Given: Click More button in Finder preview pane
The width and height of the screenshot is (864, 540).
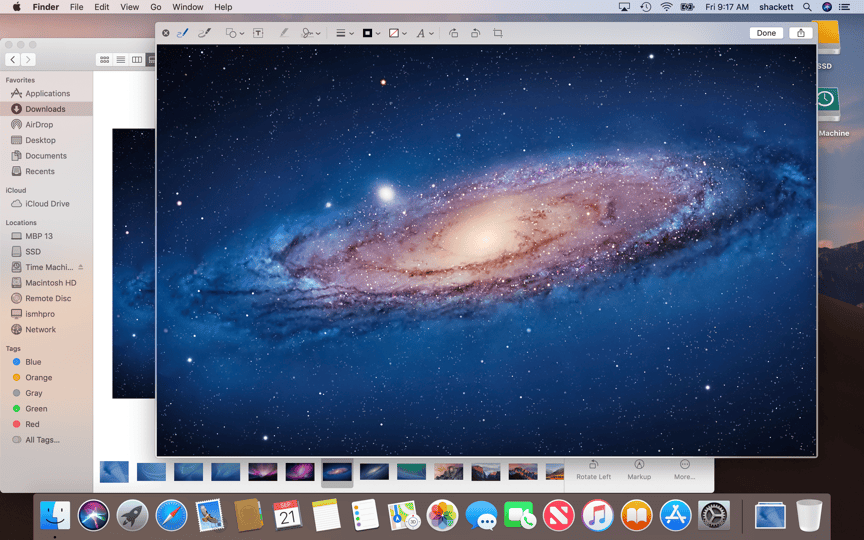Looking at the screenshot, I should point(684,470).
